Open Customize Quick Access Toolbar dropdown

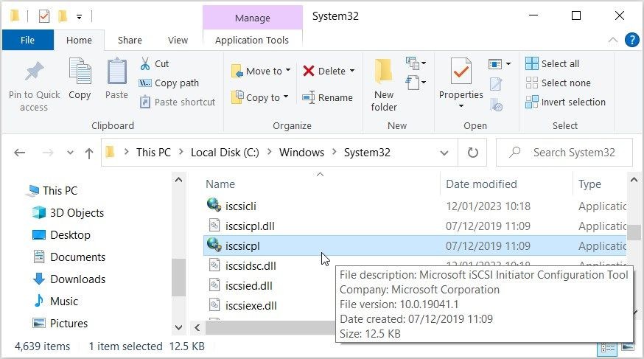tap(79, 17)
